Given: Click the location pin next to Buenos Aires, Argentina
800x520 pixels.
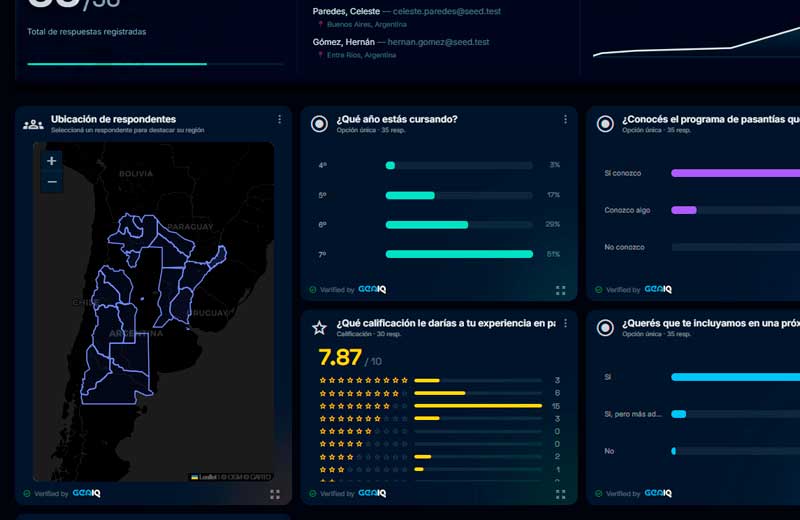Looking at the screenshot, I should (320, 24).
